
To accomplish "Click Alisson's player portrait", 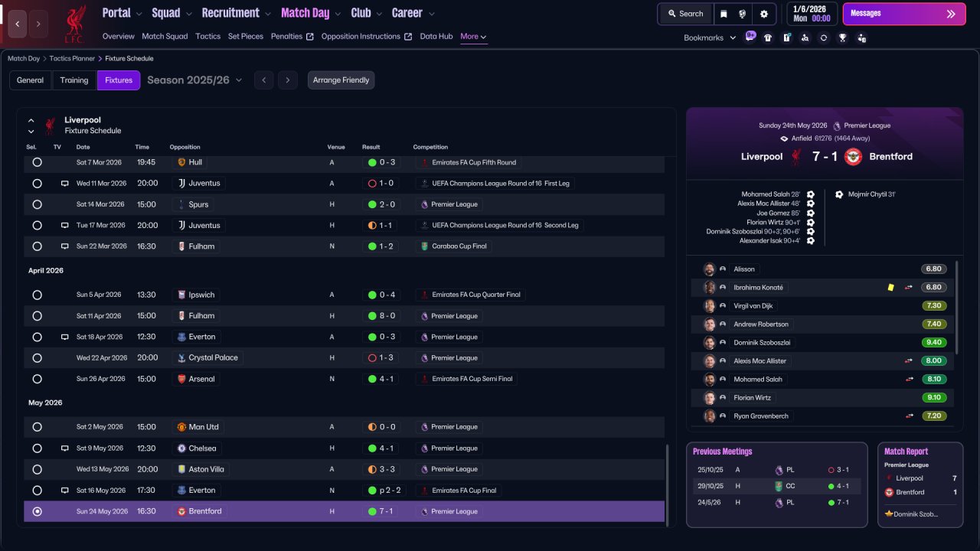I will (709, 269).
